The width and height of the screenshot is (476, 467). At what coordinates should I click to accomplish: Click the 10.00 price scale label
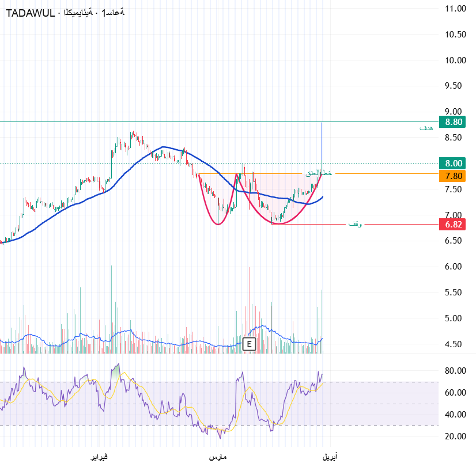point(455,60)
